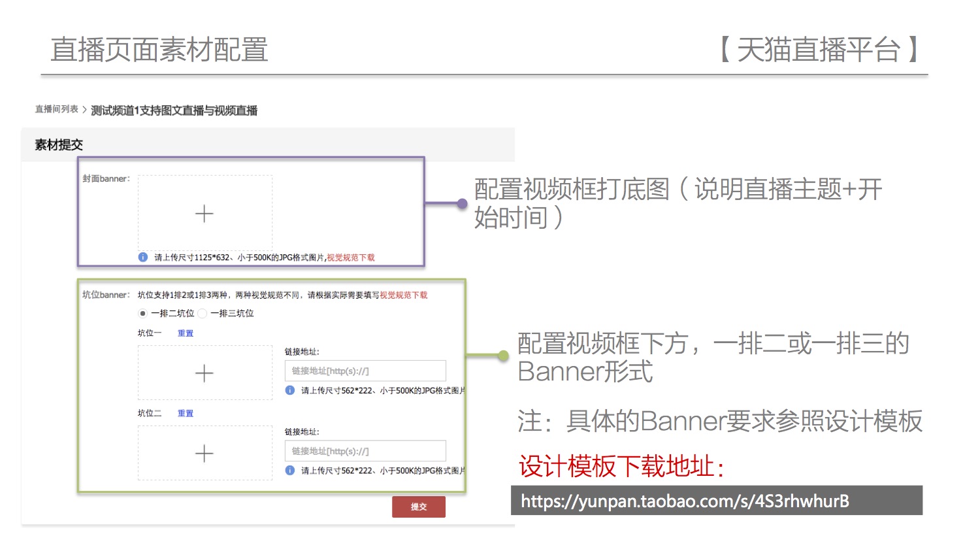Select the 一排三坑位 radio option
Image resolution: width=980 pixels, height=551 pixels.
[203, 313]
